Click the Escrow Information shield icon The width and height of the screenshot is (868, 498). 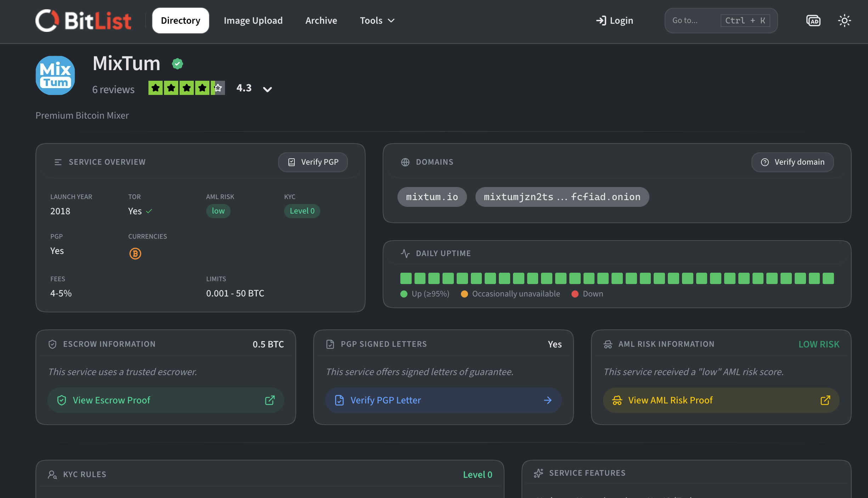[52, 344]
